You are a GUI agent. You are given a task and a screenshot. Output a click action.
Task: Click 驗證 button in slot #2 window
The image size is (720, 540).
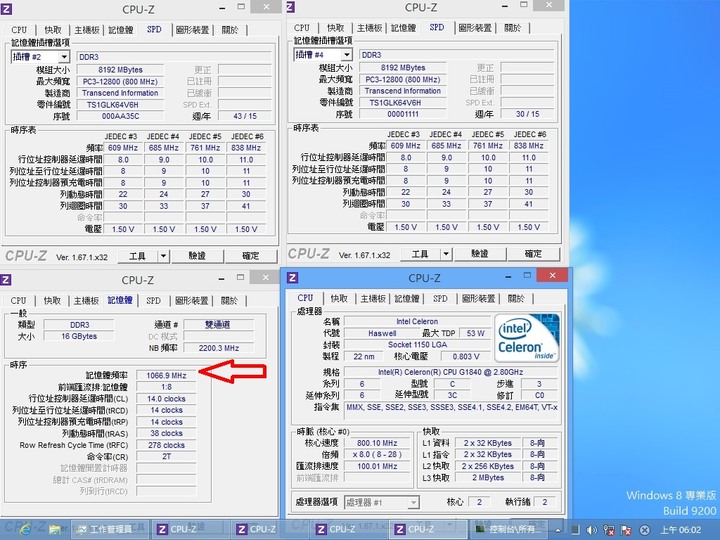(x=197, y=256)
